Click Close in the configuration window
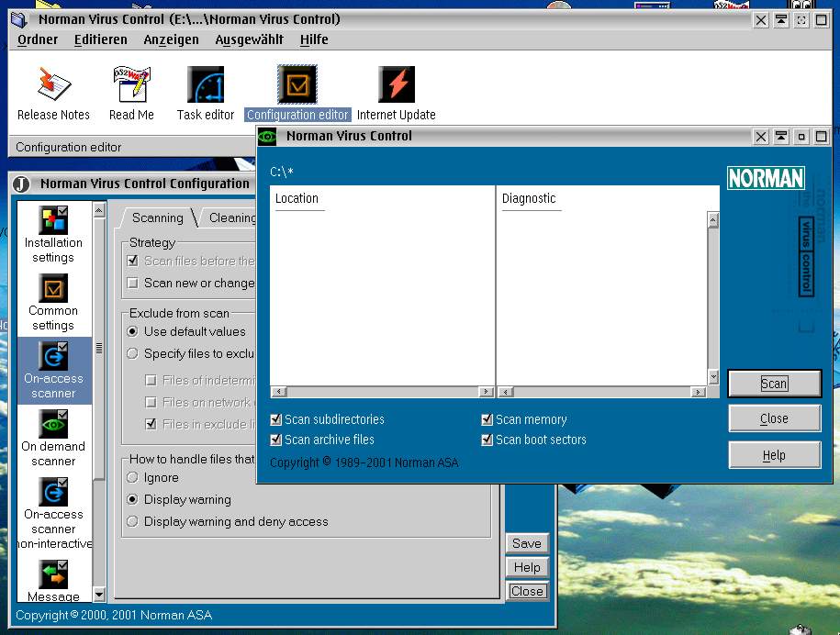 [x=527, y=591]
